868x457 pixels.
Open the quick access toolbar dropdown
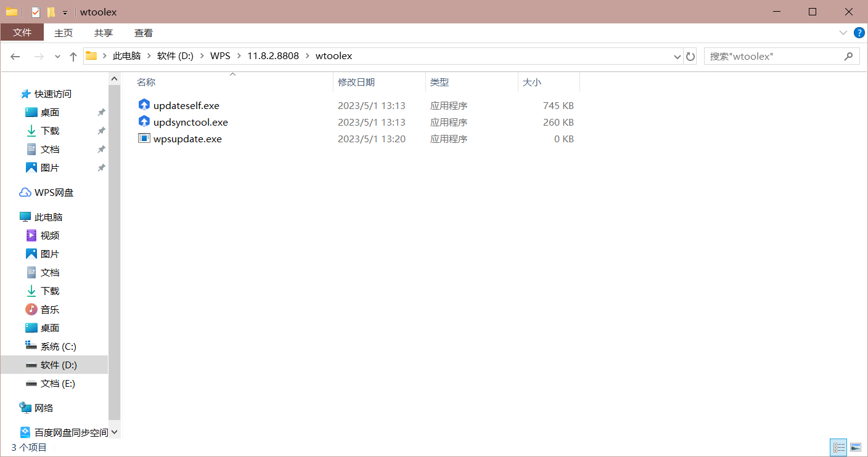click(65, 12)
